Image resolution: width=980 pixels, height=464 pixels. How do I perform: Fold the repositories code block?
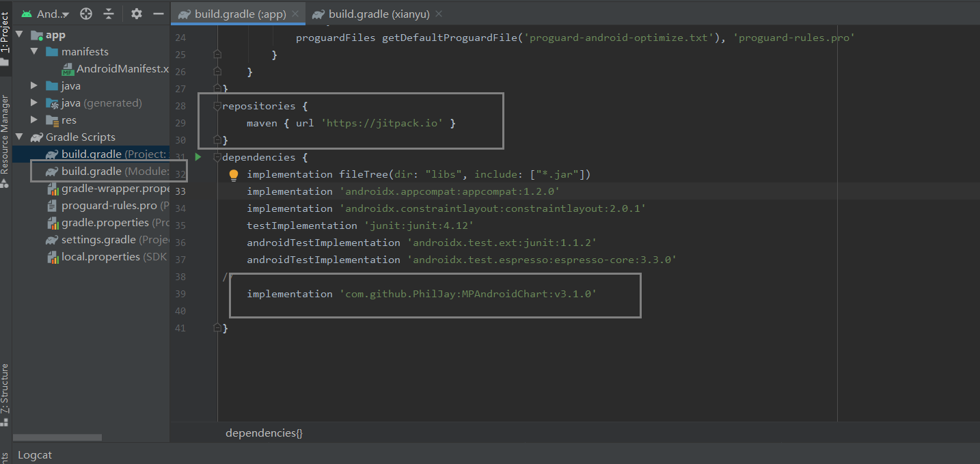point(217,107)
